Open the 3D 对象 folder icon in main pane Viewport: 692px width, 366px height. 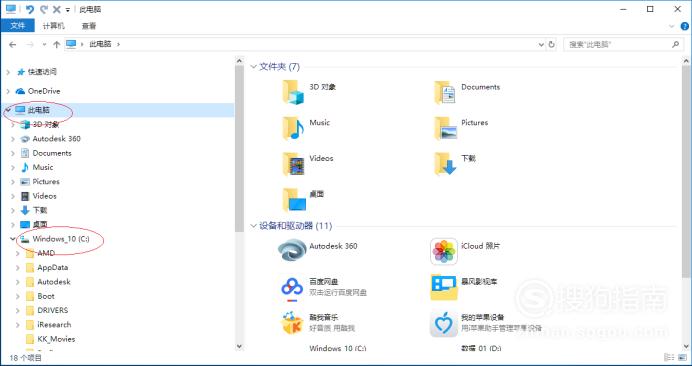point(293,92)
